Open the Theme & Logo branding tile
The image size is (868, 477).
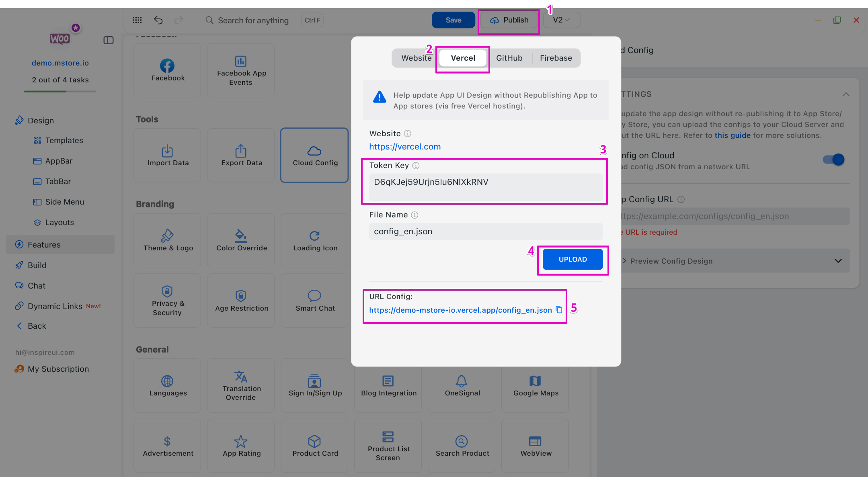click(x=168, y=240)
